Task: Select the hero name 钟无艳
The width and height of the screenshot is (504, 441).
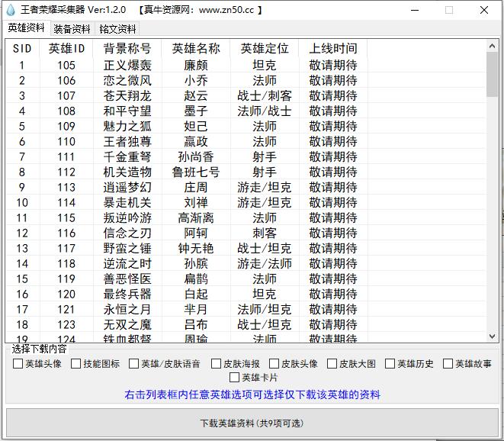Action: point(196,248)
